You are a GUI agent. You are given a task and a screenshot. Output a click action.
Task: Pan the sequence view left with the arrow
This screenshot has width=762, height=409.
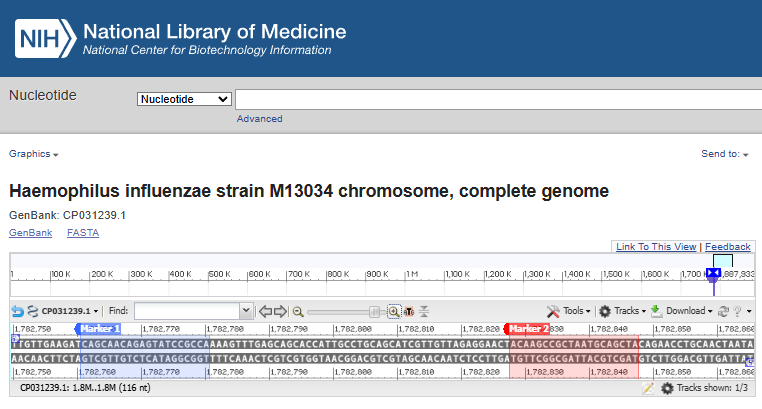coord(265,311)
